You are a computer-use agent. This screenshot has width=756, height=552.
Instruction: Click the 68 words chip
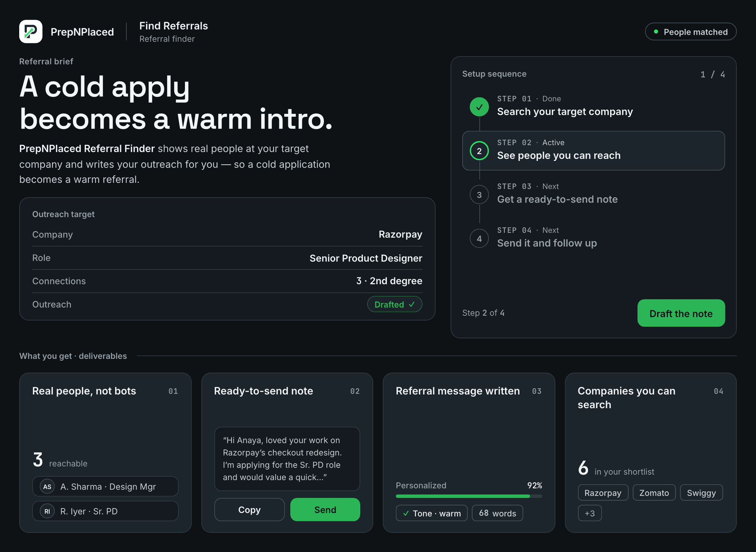click(497, 513)
